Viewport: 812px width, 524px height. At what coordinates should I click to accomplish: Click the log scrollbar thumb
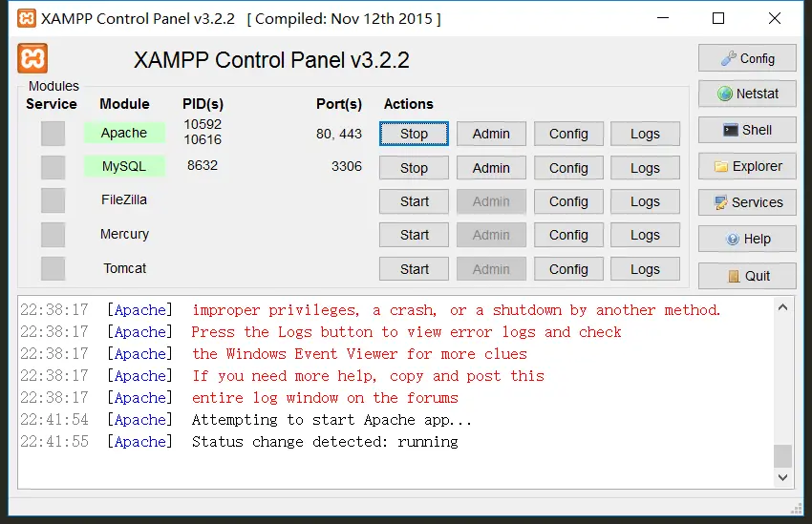(782, 455)
